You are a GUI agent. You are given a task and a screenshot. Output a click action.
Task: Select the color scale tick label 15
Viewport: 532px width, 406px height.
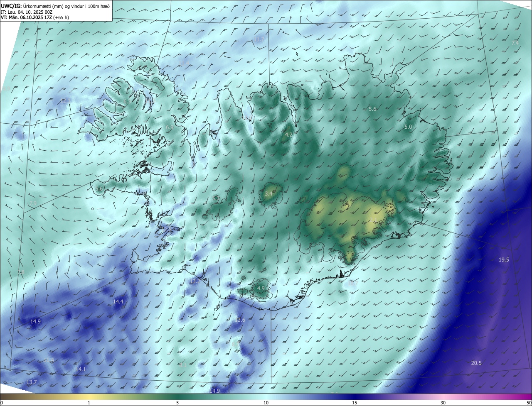355,403
